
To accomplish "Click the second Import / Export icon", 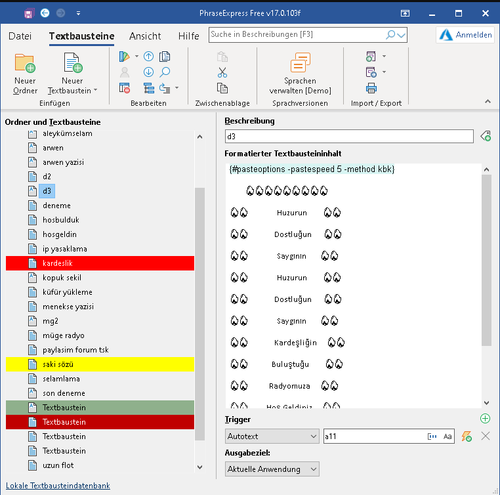I will coord(371,72).
